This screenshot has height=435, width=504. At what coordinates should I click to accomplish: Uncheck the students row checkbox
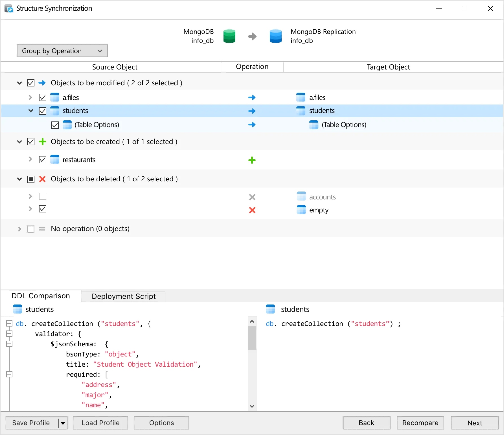(43, 111)
